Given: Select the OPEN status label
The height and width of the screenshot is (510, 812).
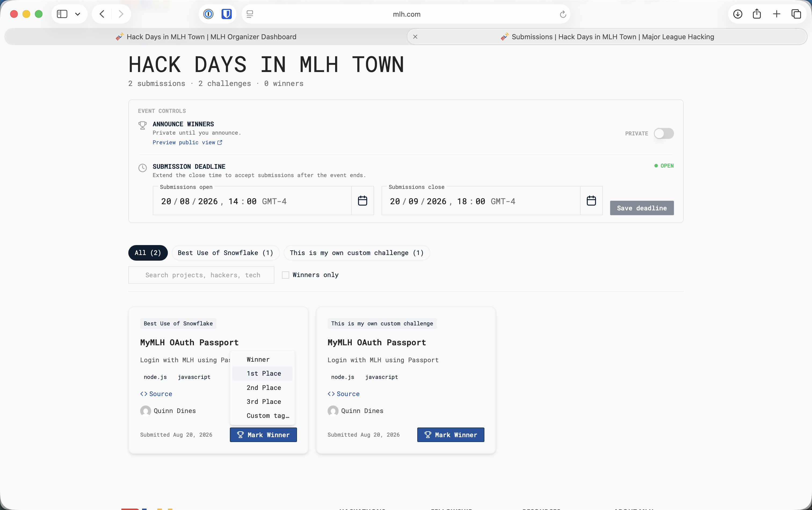Looking at the screenshot, I should 664,166.
